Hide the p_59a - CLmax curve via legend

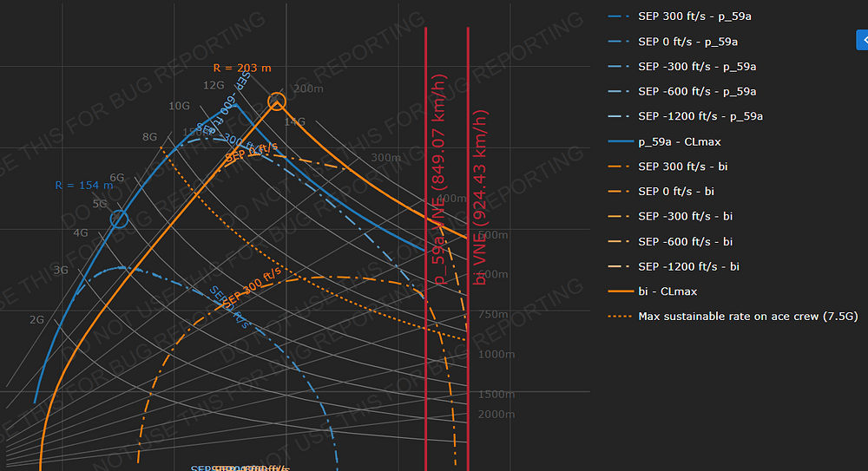pos(664,141)
